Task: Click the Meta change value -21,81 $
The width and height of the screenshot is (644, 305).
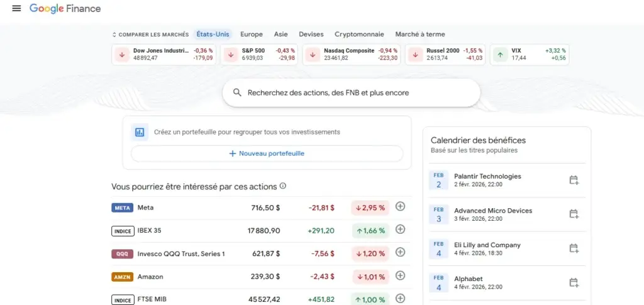Action: click(x=321, y=208)
